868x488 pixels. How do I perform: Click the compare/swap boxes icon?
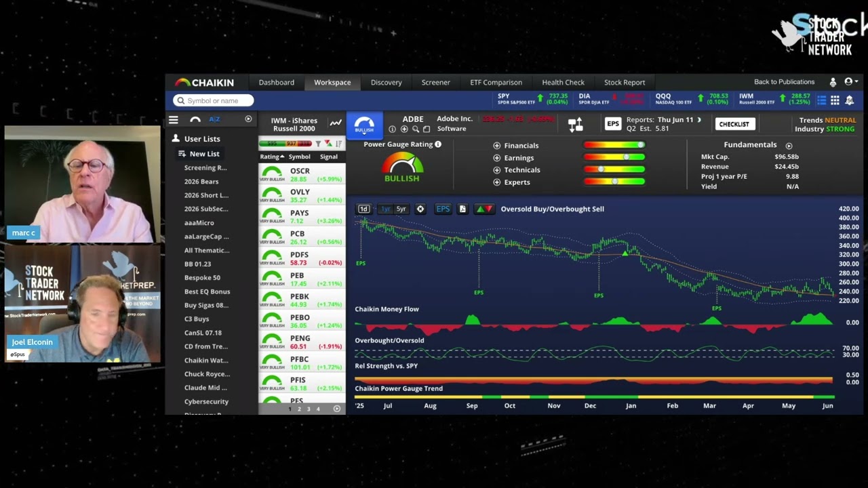click(575, 125)
